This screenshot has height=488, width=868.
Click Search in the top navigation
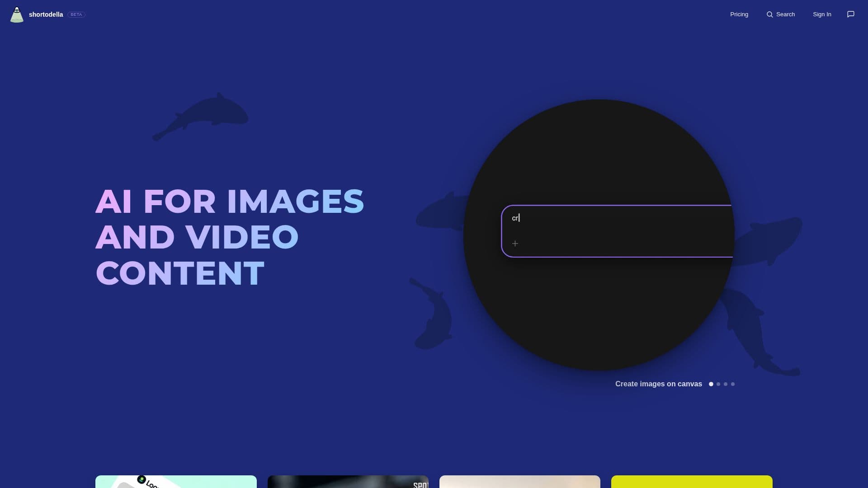[x=780, y=14]
